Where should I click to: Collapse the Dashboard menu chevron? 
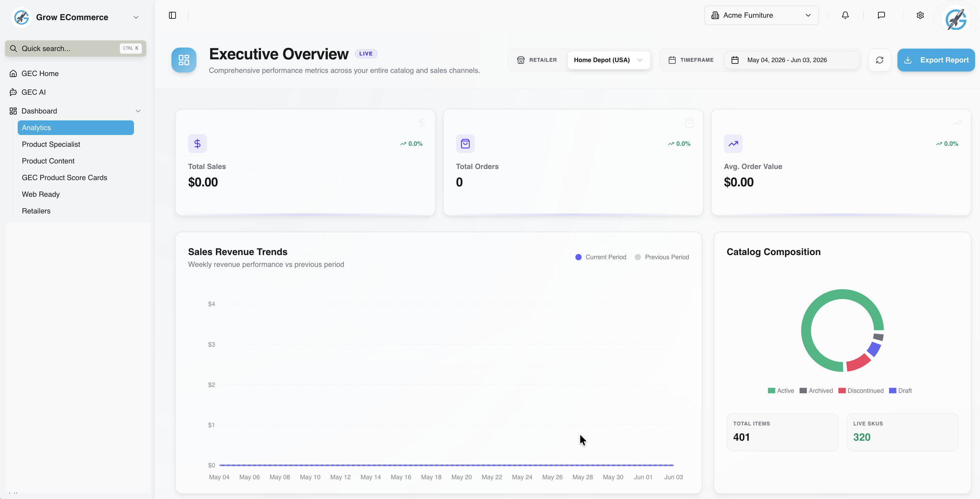tap(138, 111)
